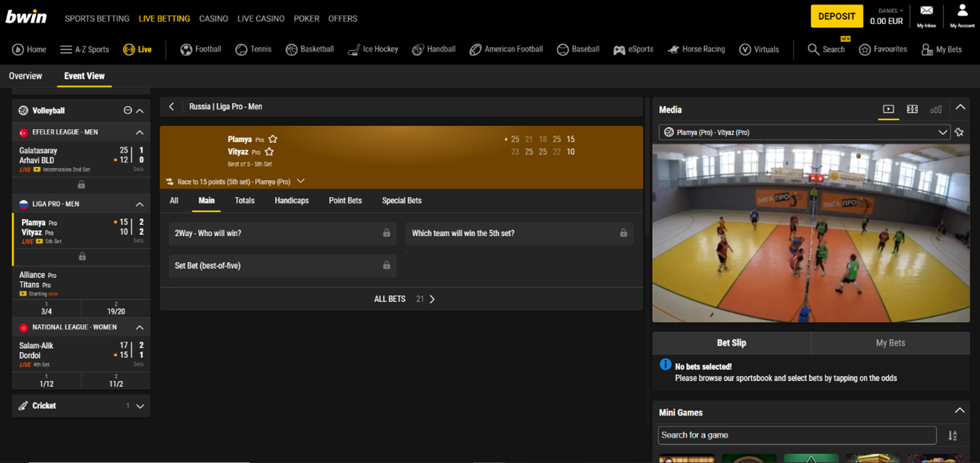The width and height of the screenshot is (980, 463).
Task: Open Handball sport
Action: (x=433, y=49)
